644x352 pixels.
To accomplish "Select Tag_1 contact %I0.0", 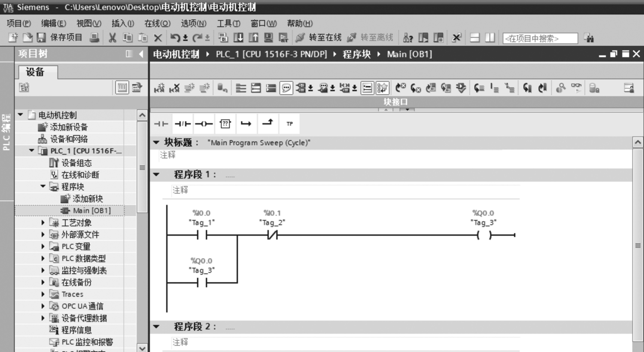I will [x=202, y=235].
